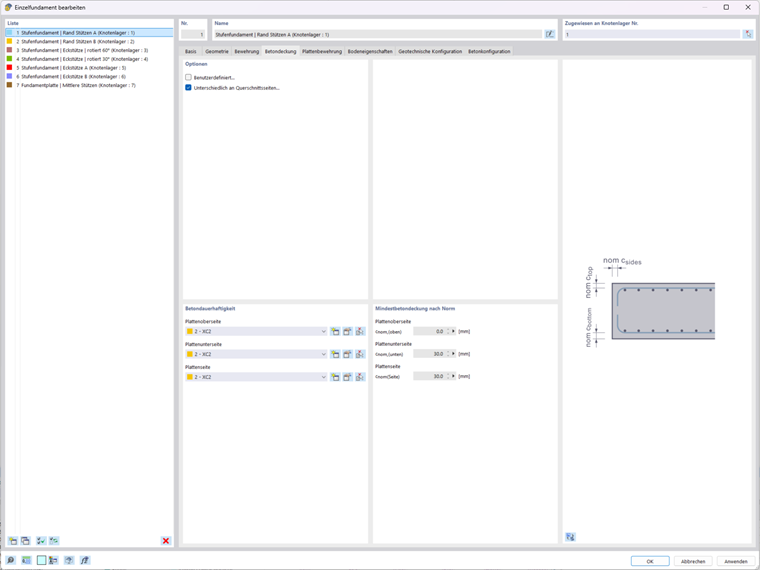Open arrow menu beside cnom,(oben) value

[454, 332]
